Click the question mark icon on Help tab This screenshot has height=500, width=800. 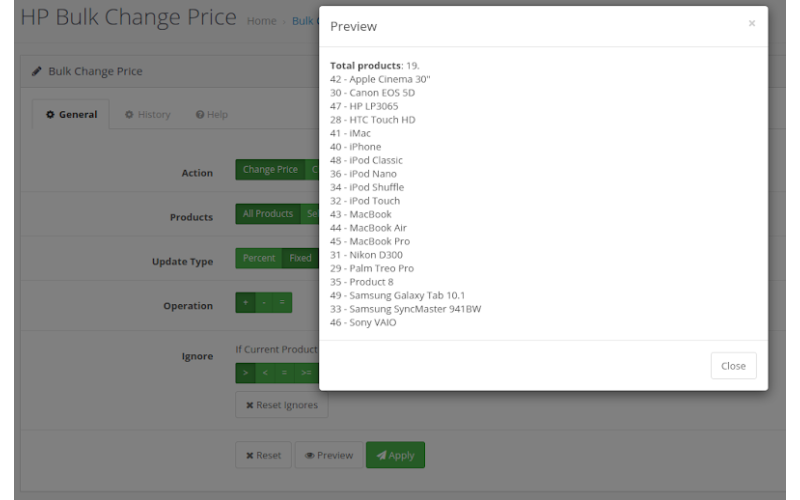(x=200, y=115)
